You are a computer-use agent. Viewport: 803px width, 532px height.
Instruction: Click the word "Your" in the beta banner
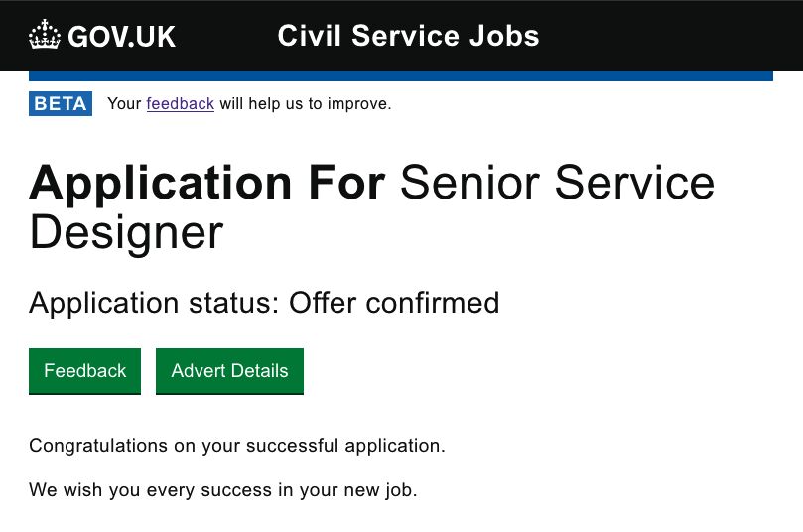click(124, 103)
